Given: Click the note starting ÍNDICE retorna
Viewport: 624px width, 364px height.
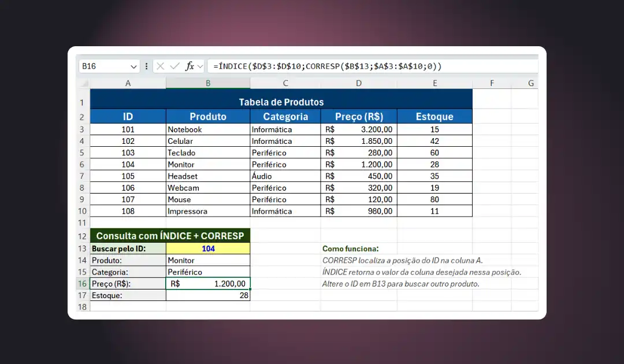Looking at the screenshot, I should pyautogui.click(x=421, y=272).
